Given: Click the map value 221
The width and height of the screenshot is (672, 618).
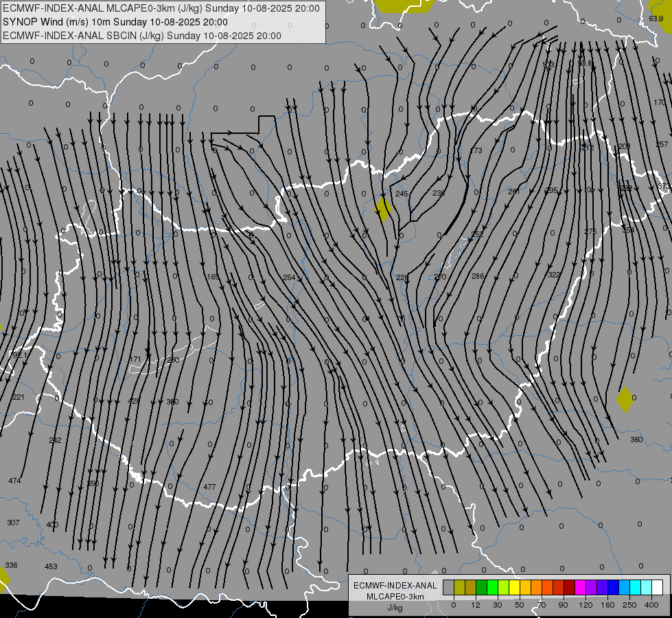Looking at the screenshot, I should pos(19,397).
